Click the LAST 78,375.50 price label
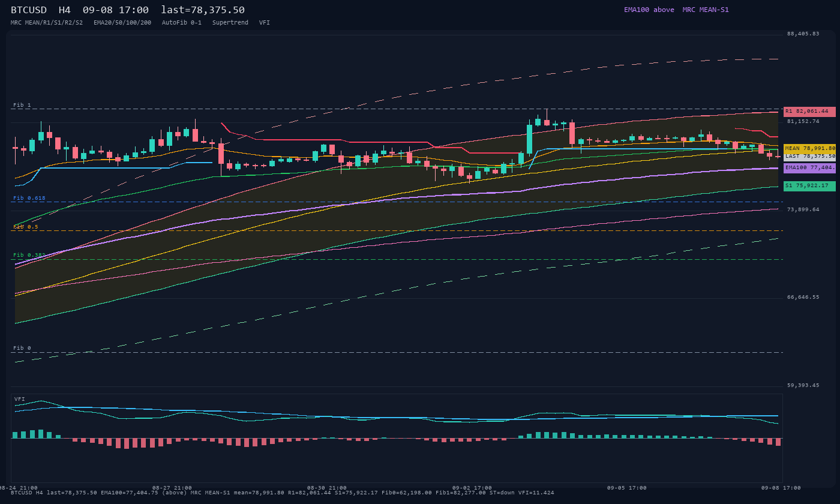Screen dimensions: 840x504 coord(809,156)
